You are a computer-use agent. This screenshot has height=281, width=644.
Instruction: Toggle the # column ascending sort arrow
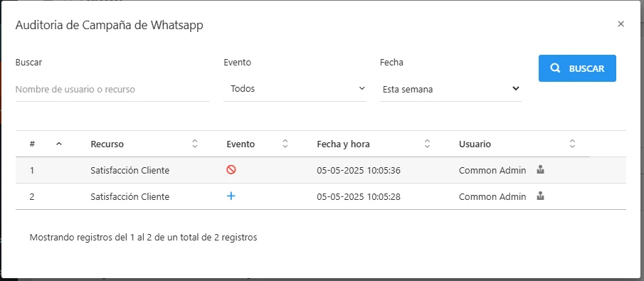59,144
